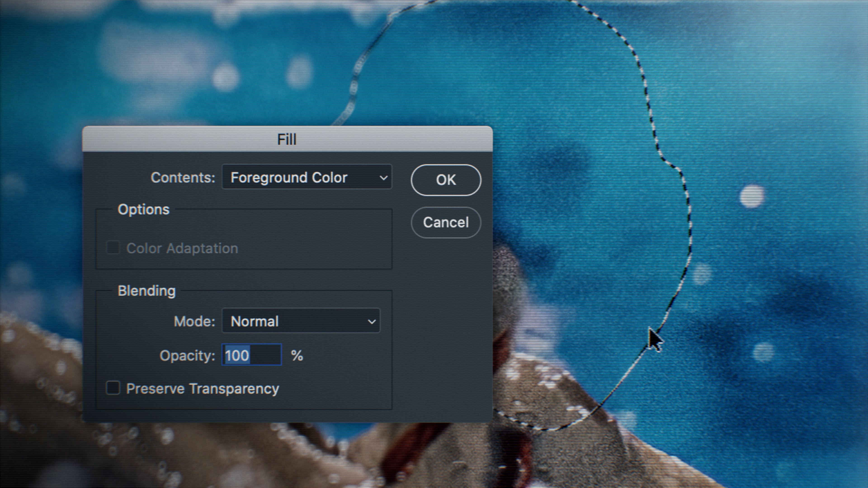The width and height of the screenshot is (868, 488).
Task: Click the Opacity label scrubby control
Action: 187,356
